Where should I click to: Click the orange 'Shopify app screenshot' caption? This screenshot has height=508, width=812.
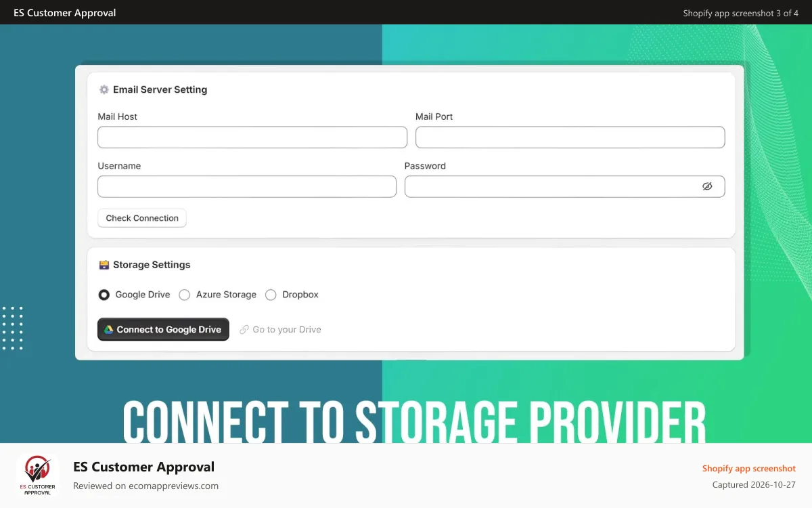[x=749, y=469]
